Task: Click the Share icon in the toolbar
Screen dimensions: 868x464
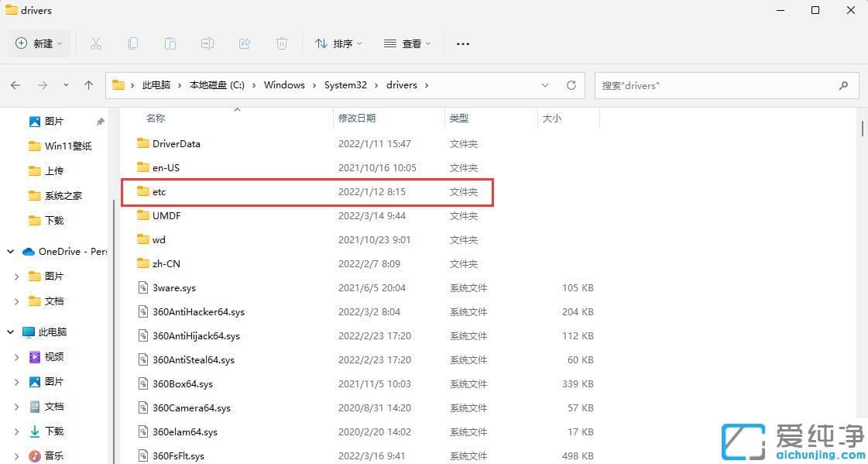Action: 245,43
